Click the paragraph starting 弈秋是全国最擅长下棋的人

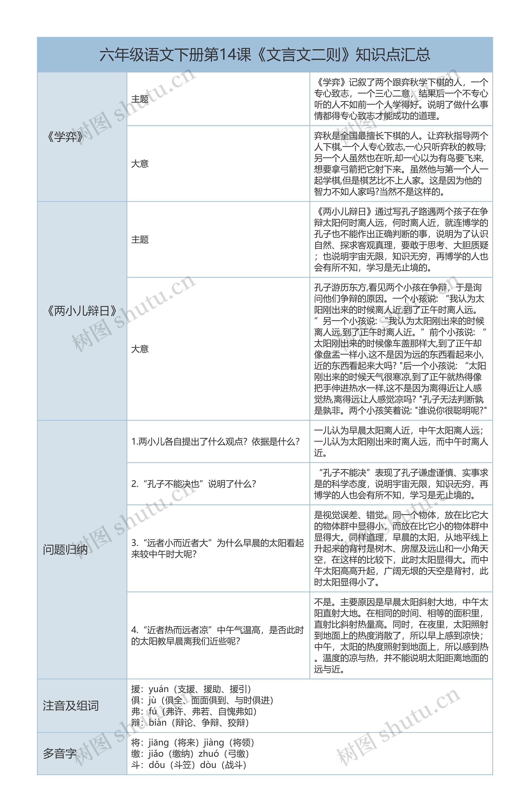[x=401, y=164]
